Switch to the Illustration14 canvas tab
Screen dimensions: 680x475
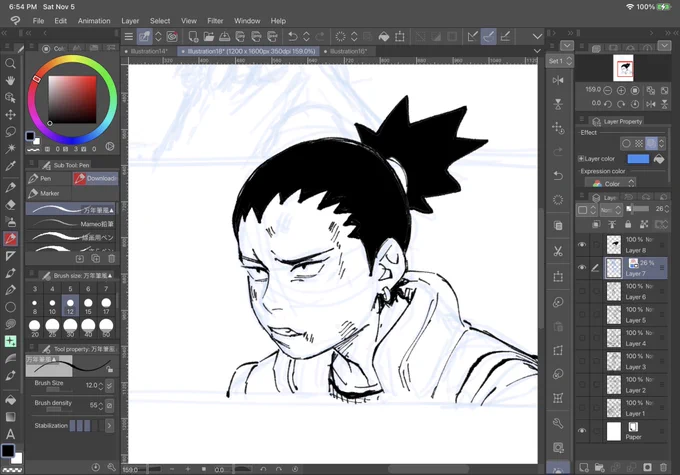148,51
